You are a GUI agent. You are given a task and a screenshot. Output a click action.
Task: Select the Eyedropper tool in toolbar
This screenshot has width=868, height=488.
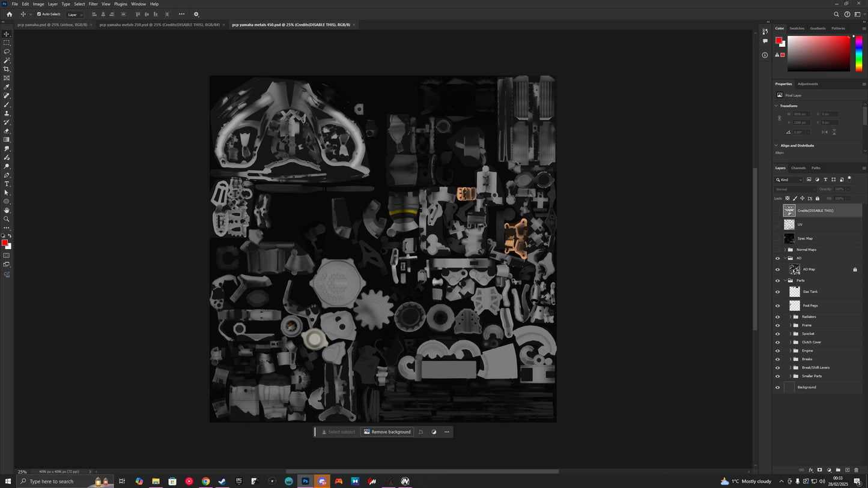click(x=7, y=87)
